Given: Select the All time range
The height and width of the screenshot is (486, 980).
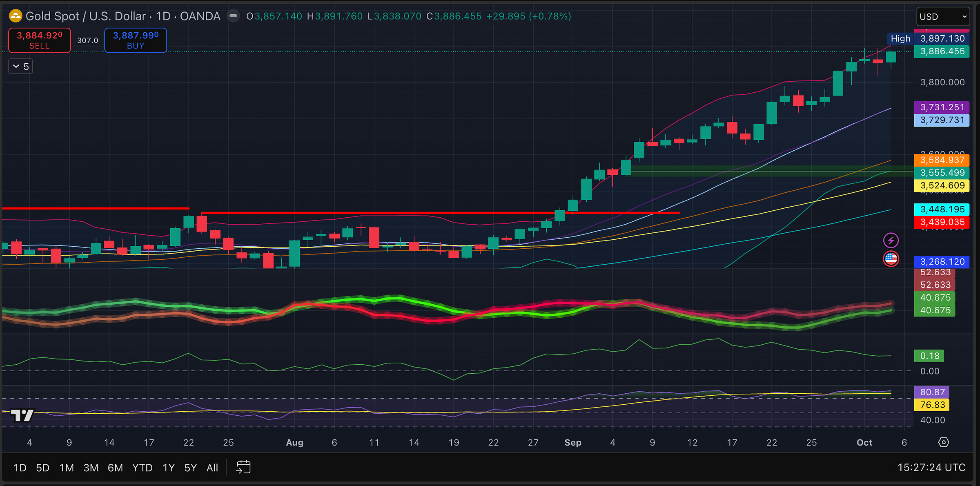Looking at the screenshot, I should click(x=212, y=468).
